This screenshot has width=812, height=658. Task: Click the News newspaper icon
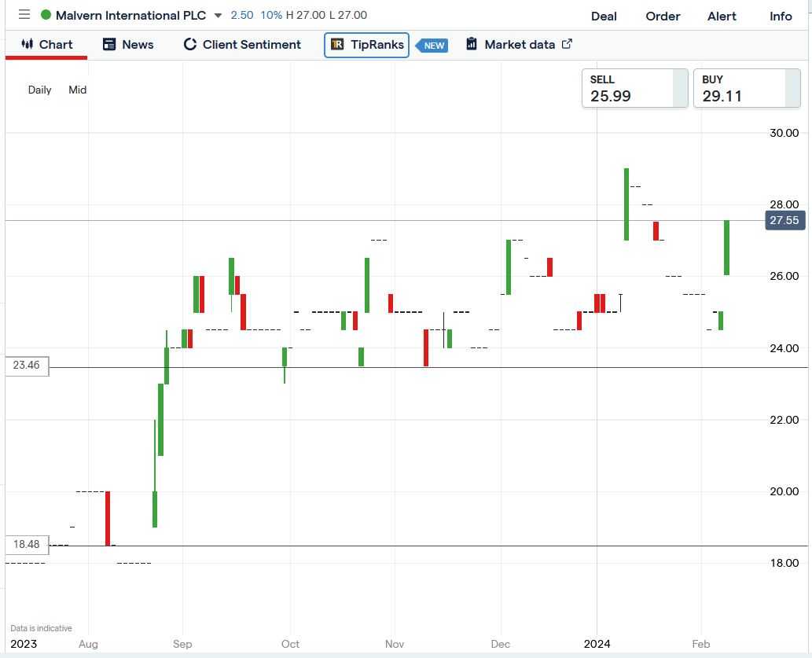coord(108,44)
